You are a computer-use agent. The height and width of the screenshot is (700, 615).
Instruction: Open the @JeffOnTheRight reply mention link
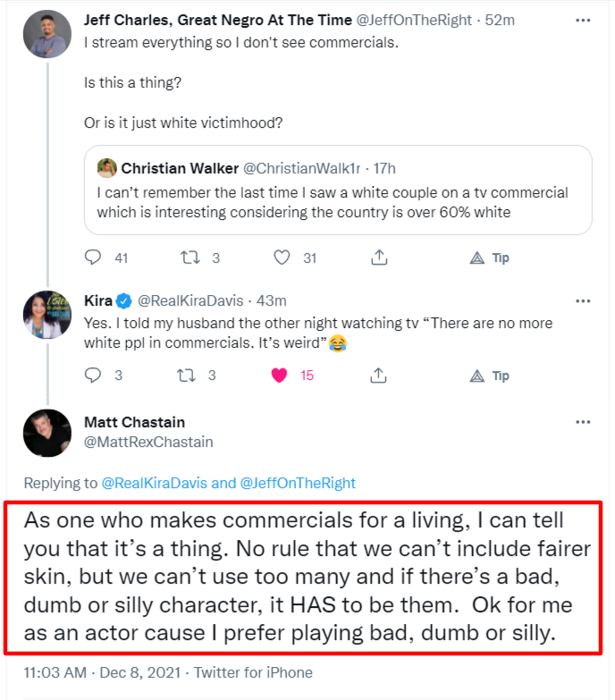coord(298,483)
